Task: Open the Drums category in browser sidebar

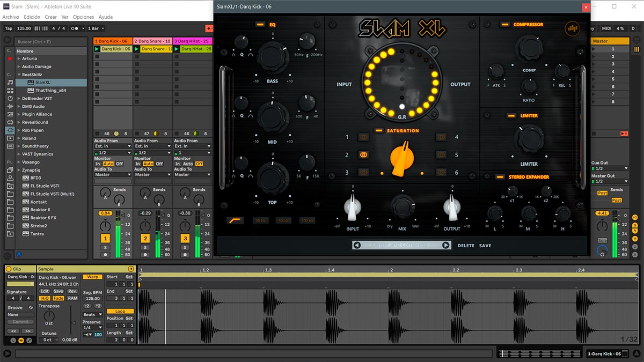Action: 10,91
